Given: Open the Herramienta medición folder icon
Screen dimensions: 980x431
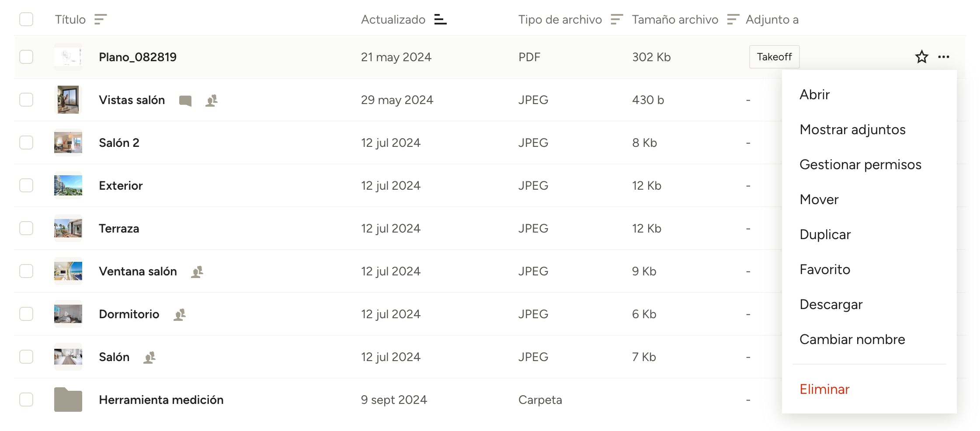Looking at the screenshot, I should tap(68, 400).
